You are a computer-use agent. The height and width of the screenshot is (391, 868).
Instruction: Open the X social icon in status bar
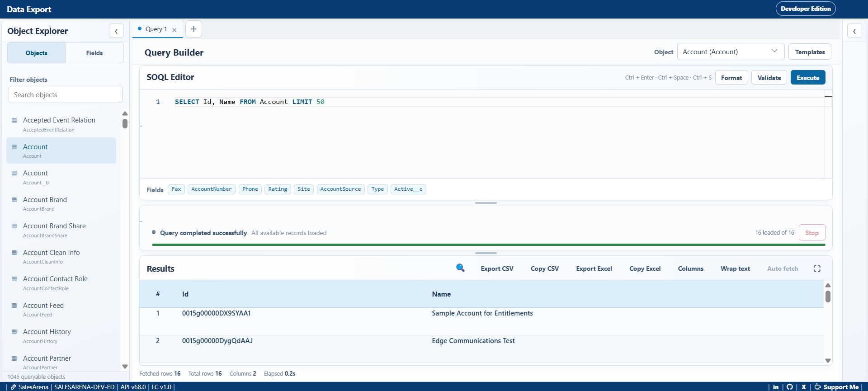coord(804,387)
